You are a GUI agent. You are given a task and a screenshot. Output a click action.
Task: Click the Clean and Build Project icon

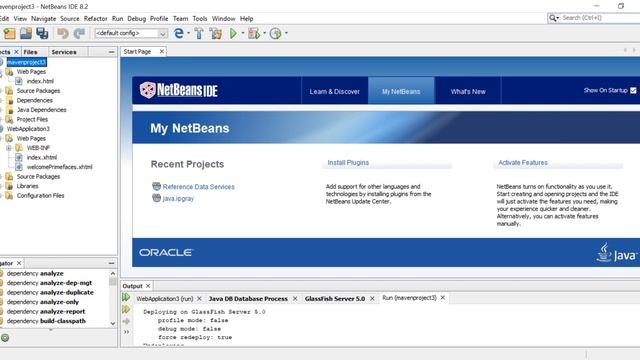(216, 33)
